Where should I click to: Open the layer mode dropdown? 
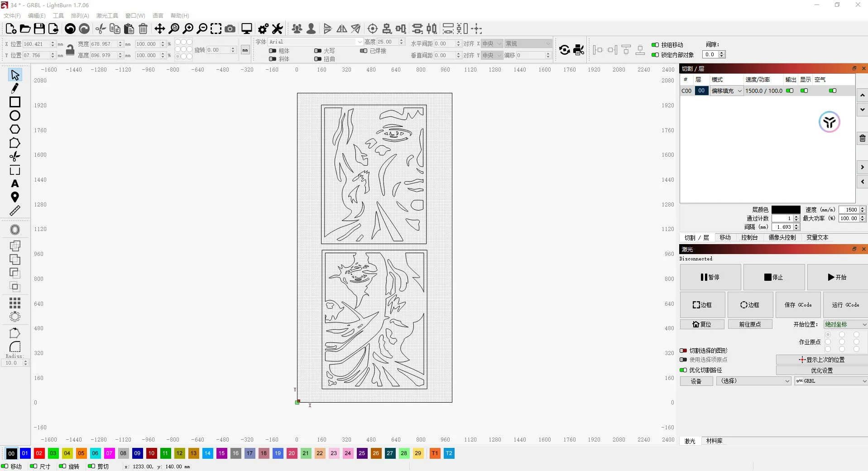pos(726,91)
